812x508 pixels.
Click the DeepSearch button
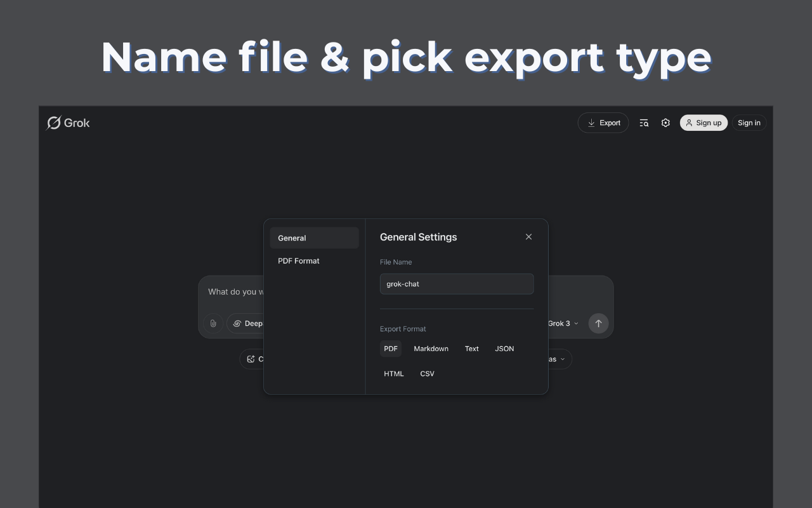tap(246, 323)
